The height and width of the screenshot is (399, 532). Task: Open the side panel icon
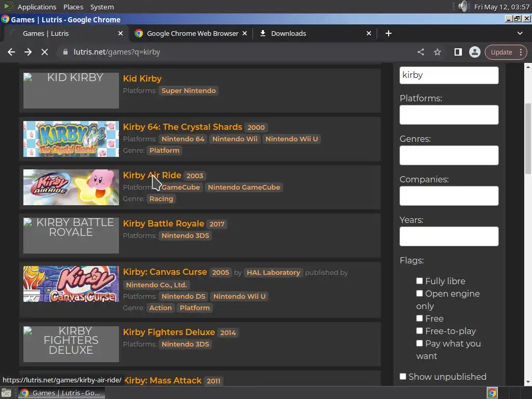pos(458,52)
